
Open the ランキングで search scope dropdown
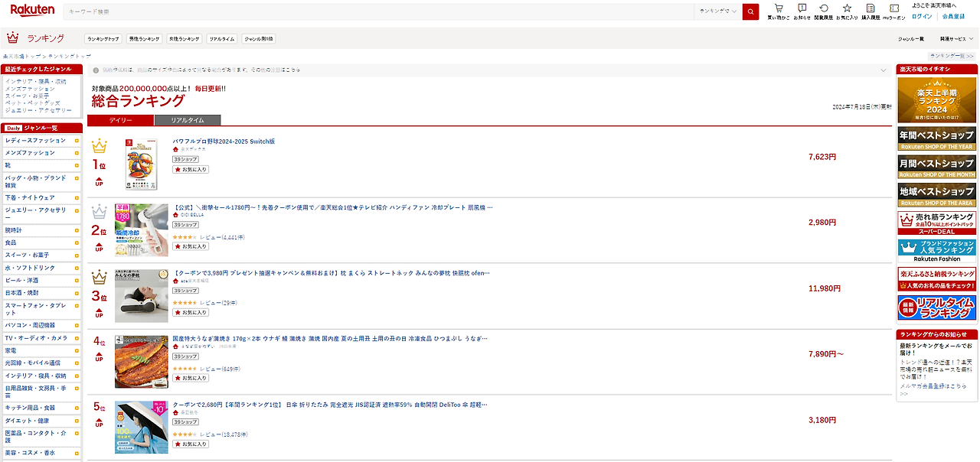click(x=718, y=11)
